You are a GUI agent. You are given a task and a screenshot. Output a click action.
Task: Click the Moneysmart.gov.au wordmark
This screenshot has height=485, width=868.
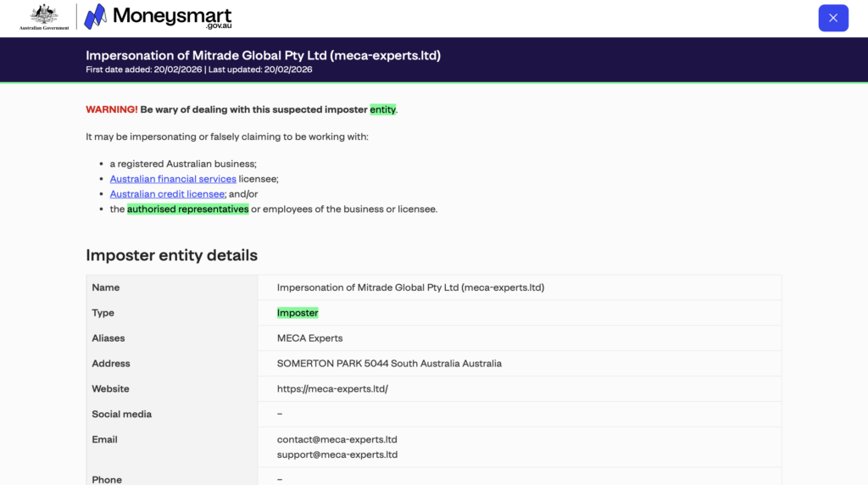pyautogui.click(x=171, y=17)
